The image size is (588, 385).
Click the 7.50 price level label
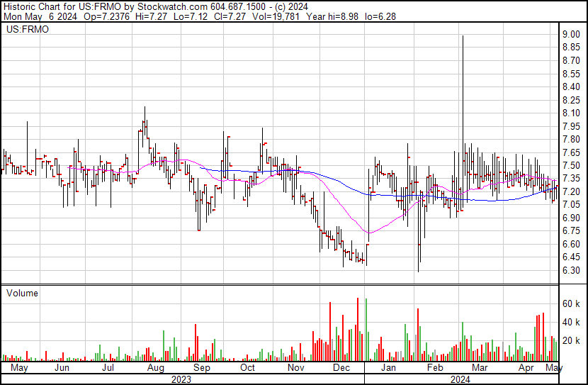(571, 165)
